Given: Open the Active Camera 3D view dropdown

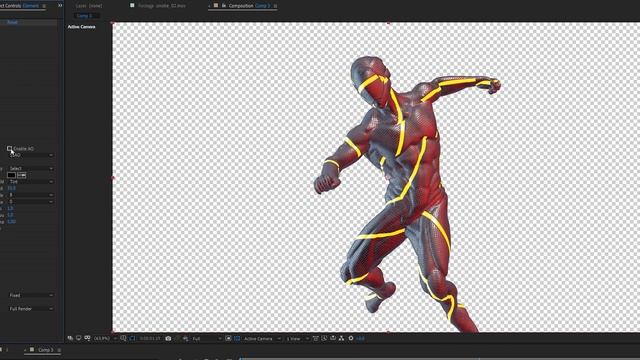Looking at the screenshot, I should [x=262, y=338].
